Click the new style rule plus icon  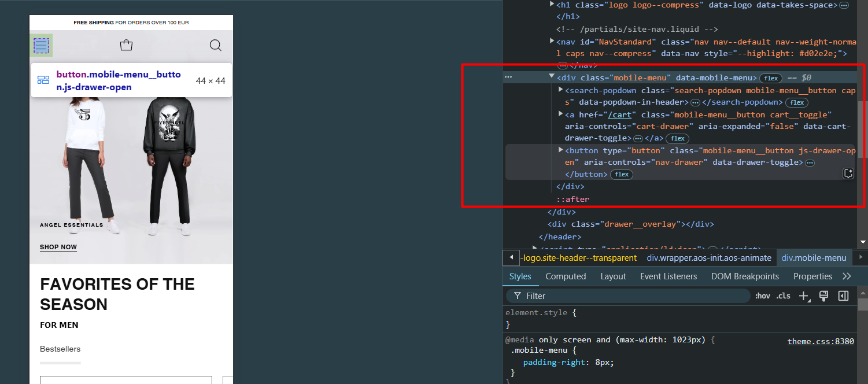[x=804, y=296]
